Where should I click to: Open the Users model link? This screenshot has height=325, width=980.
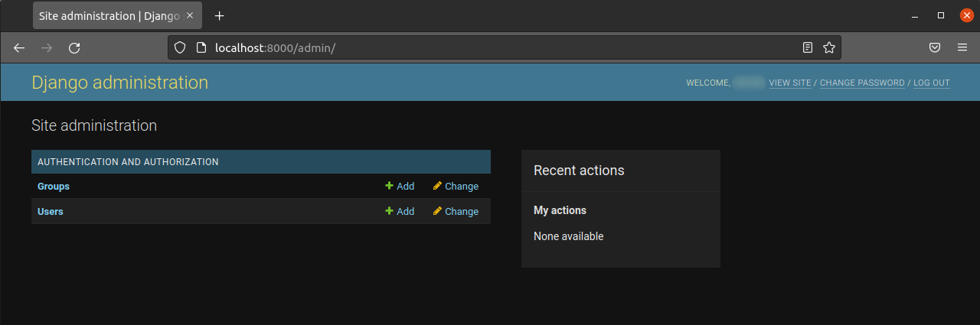pyautogui.click(x=51, y=211)
